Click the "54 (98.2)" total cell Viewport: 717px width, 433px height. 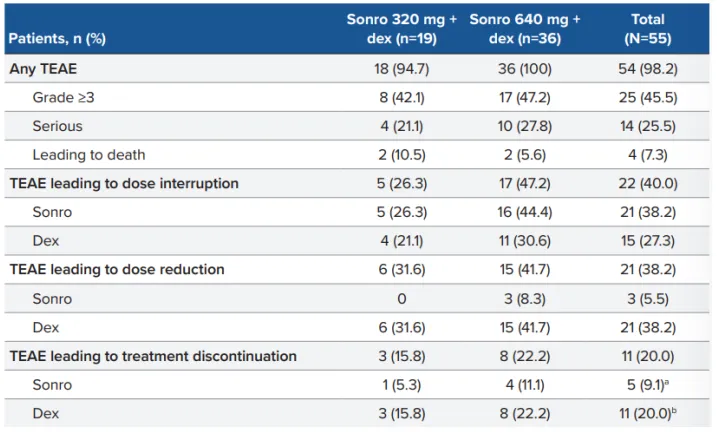[x=647, y=69]
